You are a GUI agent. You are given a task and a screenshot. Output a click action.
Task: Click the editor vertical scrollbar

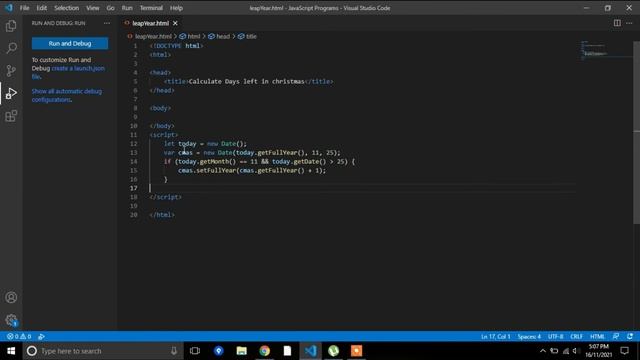636,133
